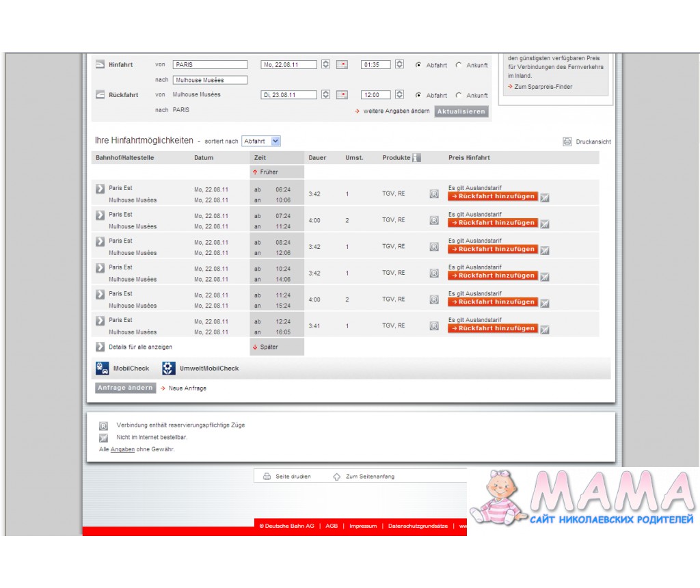Viewport: 700px width, 588px height.
Task: Select Ankunft for the Rückfahrt
Action: tap(459, 96)
